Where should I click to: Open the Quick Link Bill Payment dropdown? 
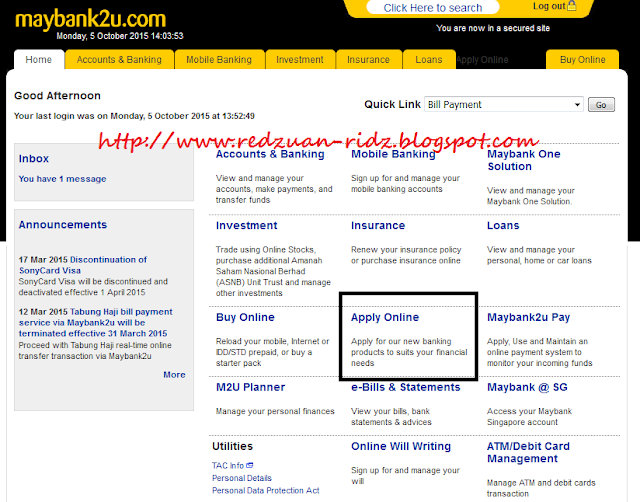pos(504,104)
